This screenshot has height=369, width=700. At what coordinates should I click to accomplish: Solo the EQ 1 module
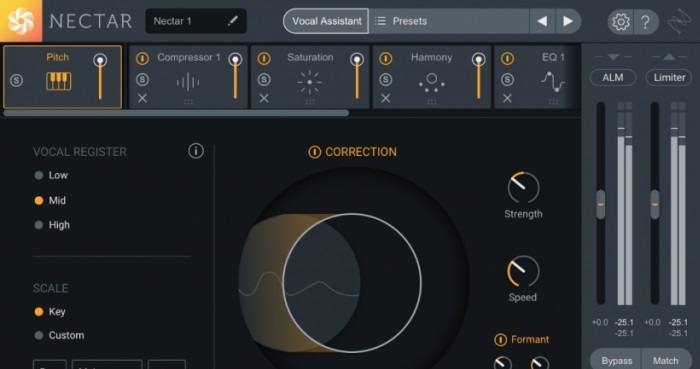pos(507,79)
